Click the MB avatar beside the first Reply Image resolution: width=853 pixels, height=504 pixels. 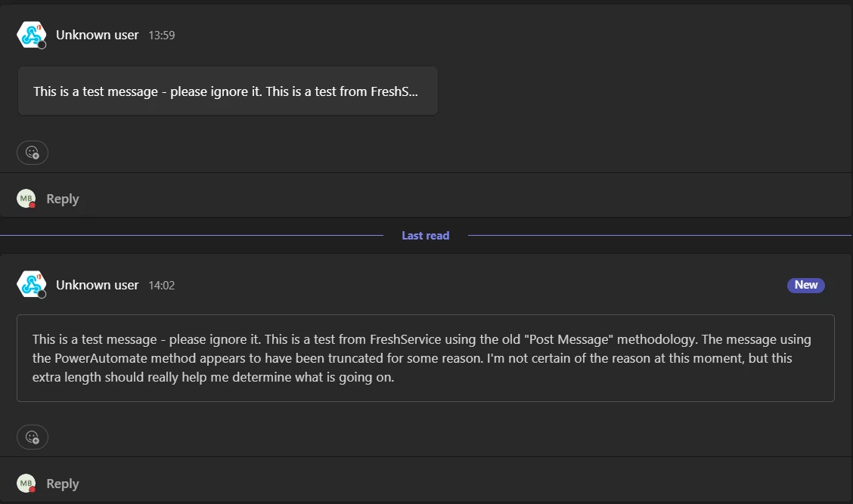26,199
